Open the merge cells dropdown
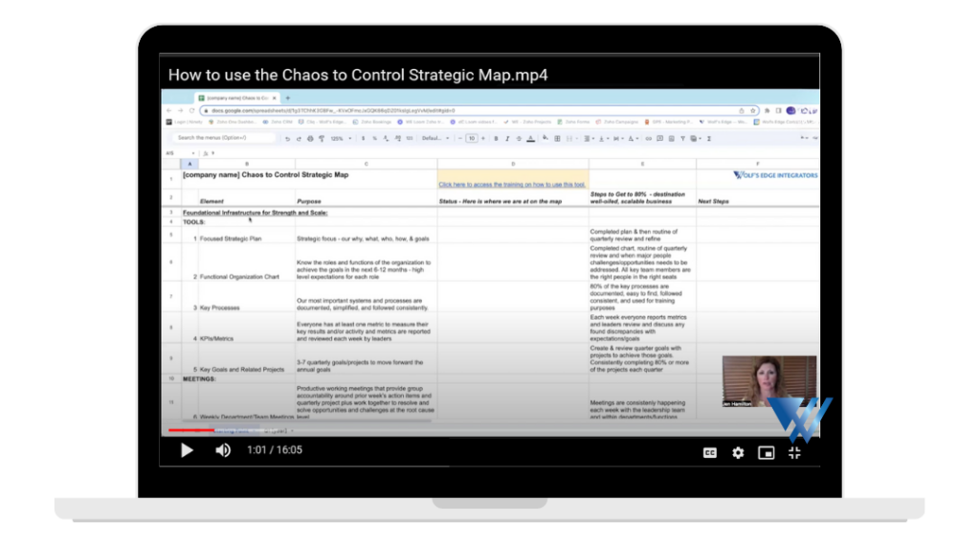Screen dimensions: 980x545 pos(571,138)
